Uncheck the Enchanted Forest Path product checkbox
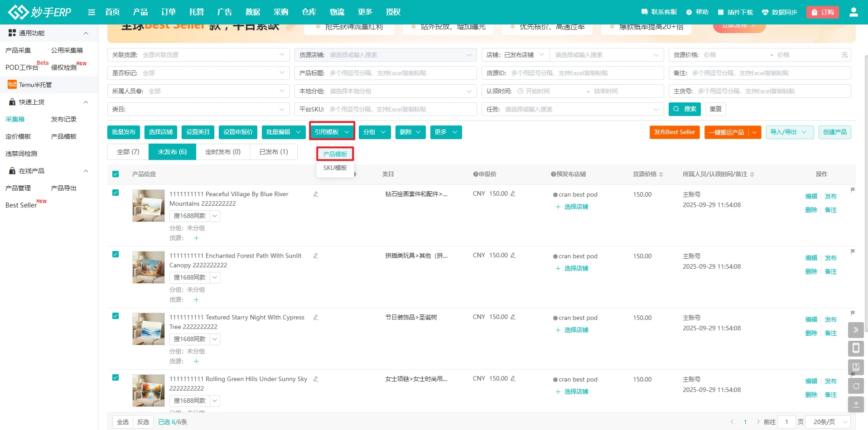 click(x=116, y=254)
